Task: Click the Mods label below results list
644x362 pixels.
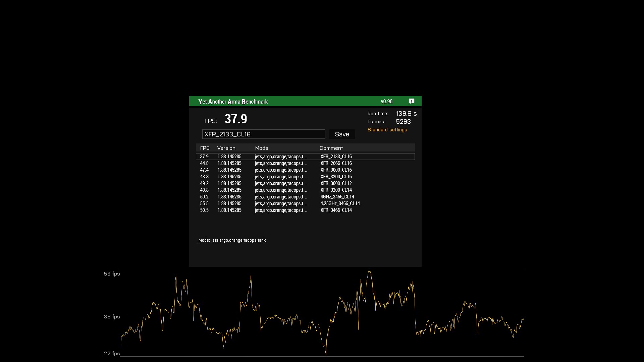Action: pyautogui.click(x=204, y=240)
